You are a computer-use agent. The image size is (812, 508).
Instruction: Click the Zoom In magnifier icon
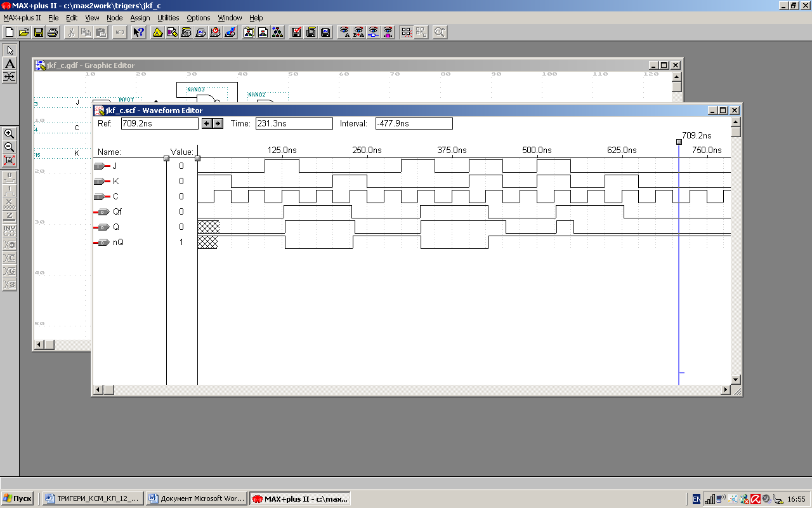pos(10,133)
